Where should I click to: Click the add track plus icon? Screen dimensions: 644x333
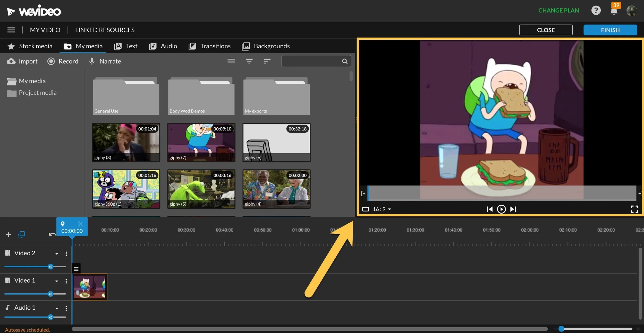(9, 234)
